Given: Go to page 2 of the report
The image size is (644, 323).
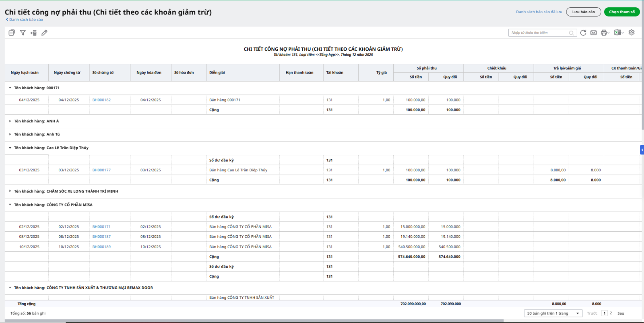Looking at the screenshot, I should point(611,313).
